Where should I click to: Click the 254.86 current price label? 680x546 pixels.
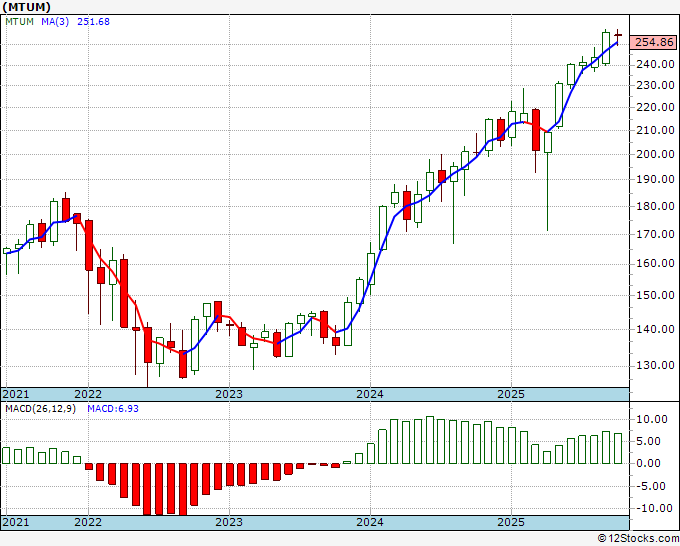coord(654,43)
